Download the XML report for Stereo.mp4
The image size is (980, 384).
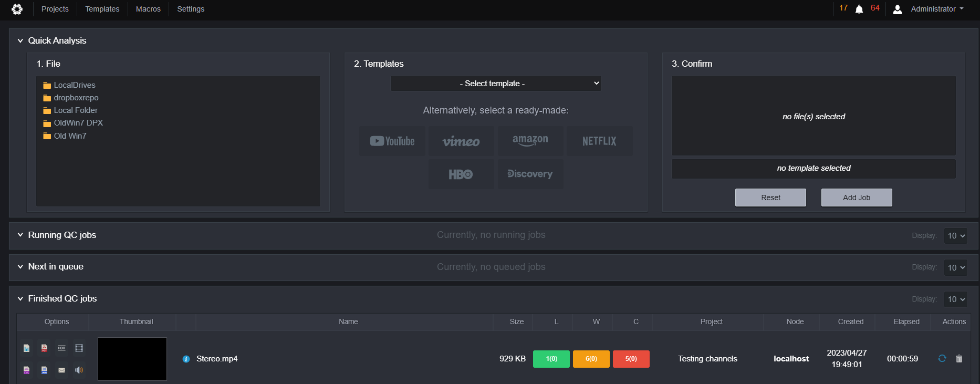click(27, 370)
